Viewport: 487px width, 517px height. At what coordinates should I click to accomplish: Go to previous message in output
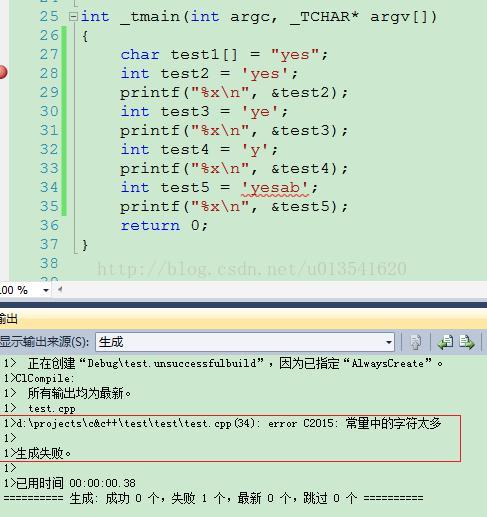point(445,342)
